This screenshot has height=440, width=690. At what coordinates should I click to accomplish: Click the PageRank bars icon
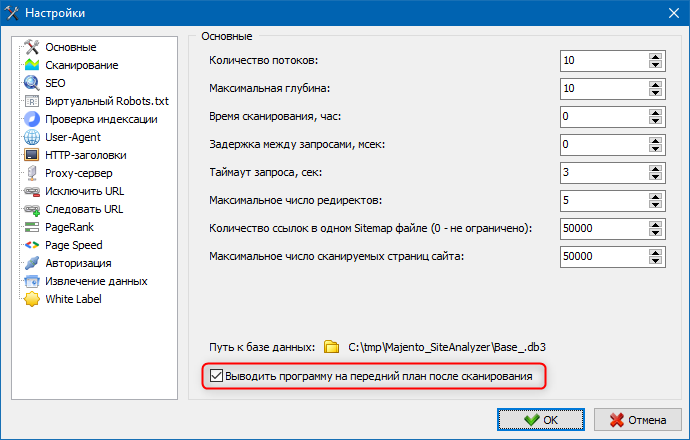click(32, 227)
